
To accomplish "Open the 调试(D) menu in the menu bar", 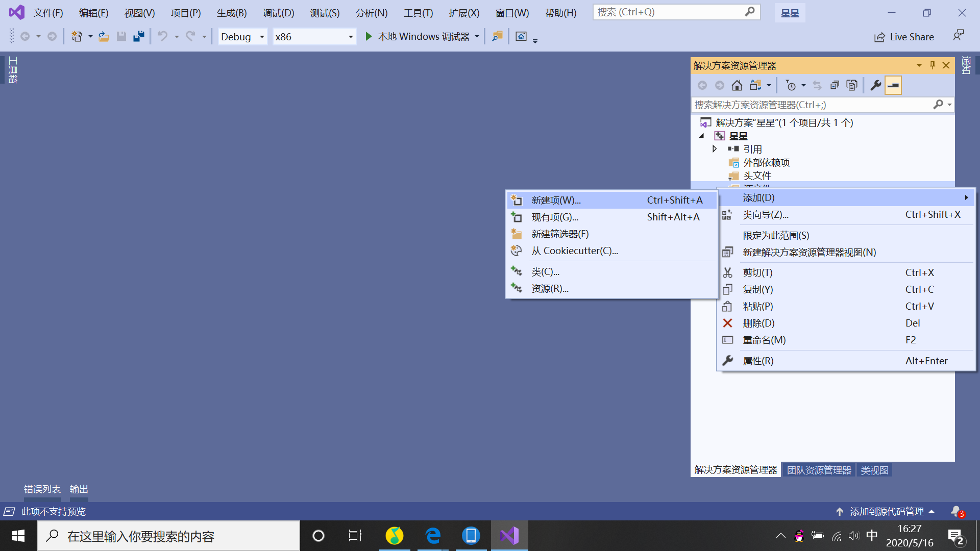I will point(278,13).
